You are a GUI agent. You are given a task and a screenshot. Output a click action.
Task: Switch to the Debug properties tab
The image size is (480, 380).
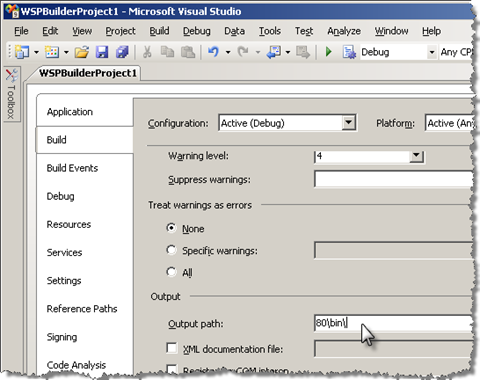[x=84, y=196]
